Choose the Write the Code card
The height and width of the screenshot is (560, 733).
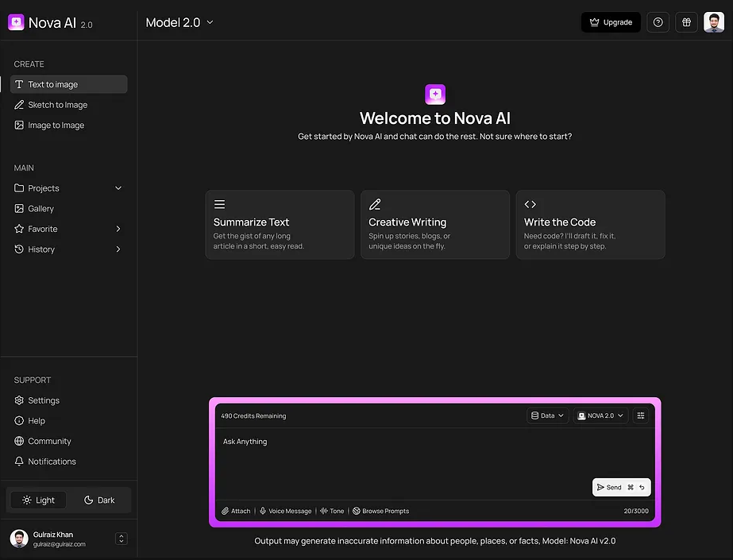tap(590, 224)
